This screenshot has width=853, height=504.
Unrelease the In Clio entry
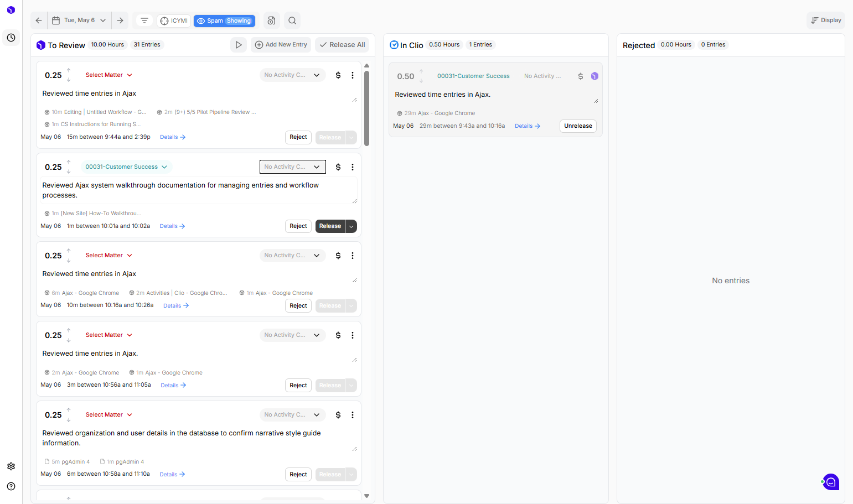click(x=578, y=126)
